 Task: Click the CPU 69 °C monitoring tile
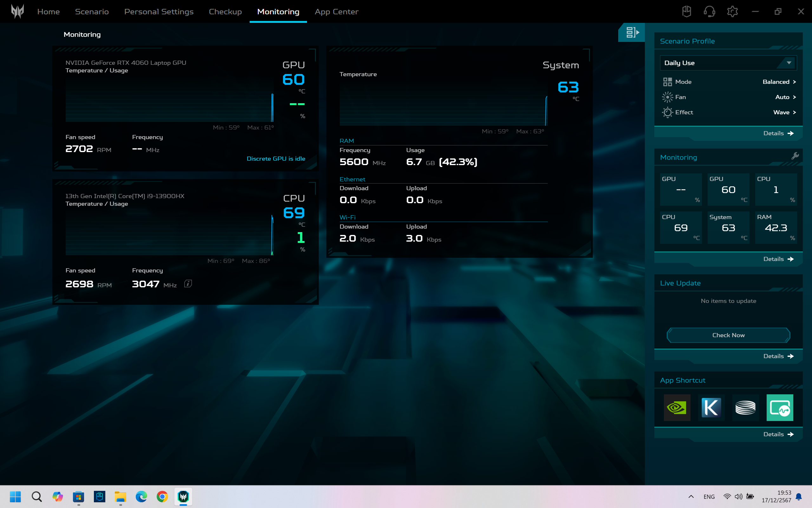pos(681,227)
